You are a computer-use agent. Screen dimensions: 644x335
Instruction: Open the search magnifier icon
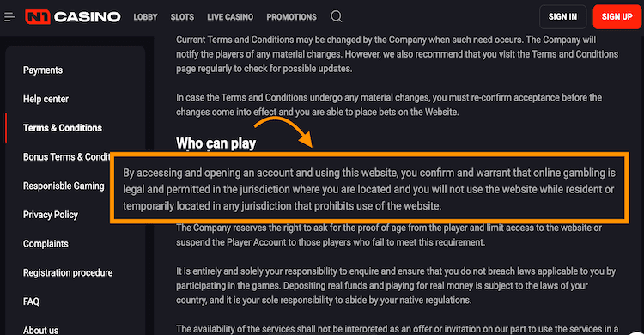(x=337, y=17)
